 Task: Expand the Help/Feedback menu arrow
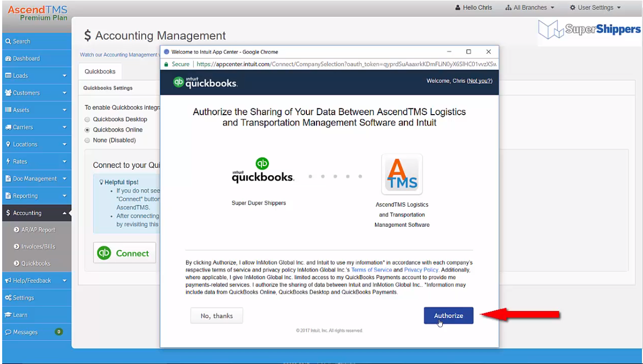pyautogui.click(x=64, y=281)
